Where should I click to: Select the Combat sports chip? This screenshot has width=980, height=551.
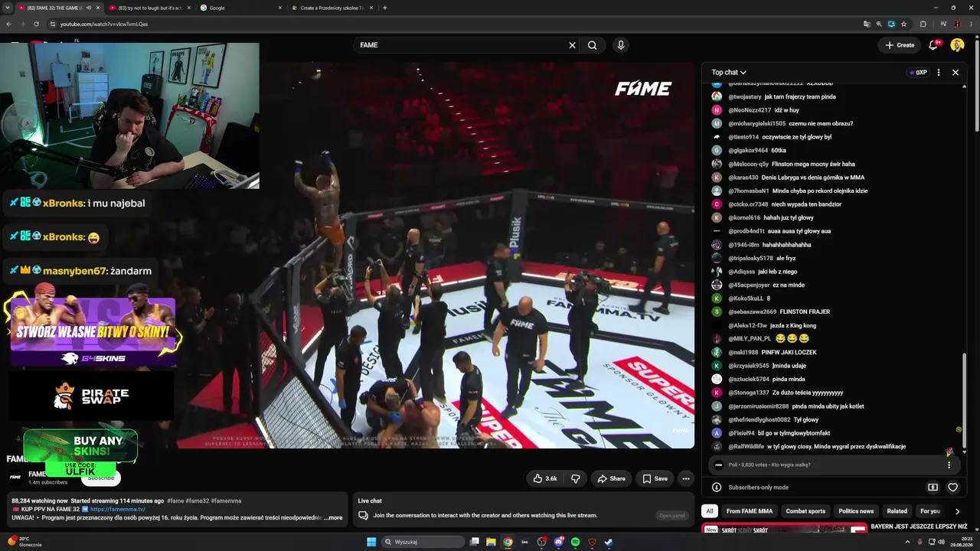(805, 511)
